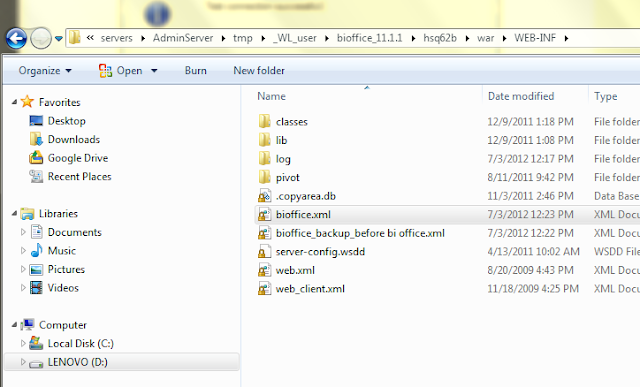Select the Favorites star icon
640x387 pixels.
coord(27,101)
